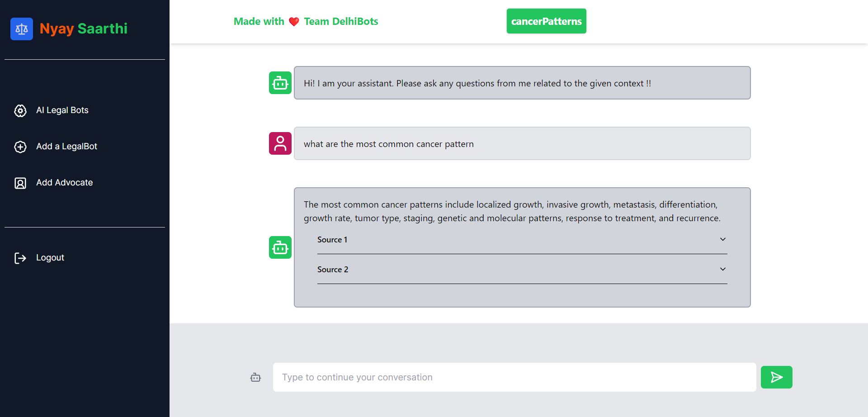The height and width of the screenshot is (417, 868).
Task: Open AI Legal Bots menu item
Action: click(62, 110)
